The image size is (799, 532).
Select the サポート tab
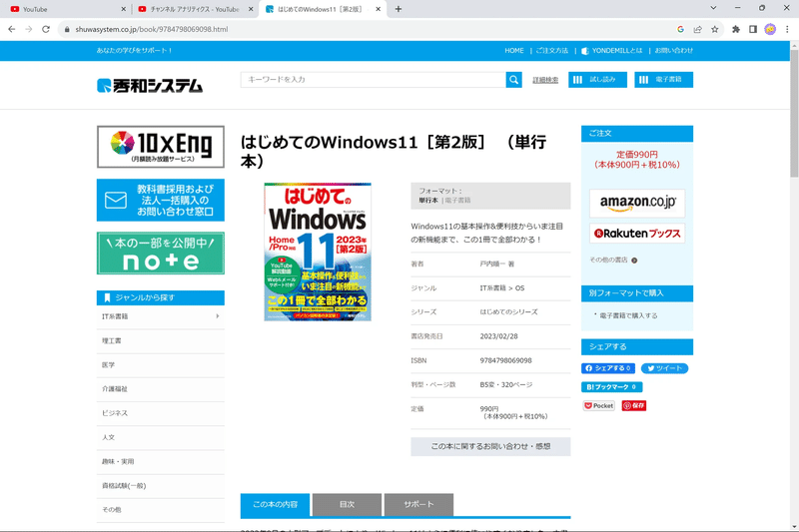(x=418, y=504)
